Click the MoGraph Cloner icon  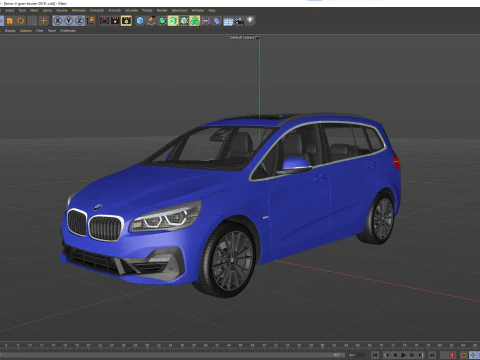pyautogui.click(x=195, y=21)
